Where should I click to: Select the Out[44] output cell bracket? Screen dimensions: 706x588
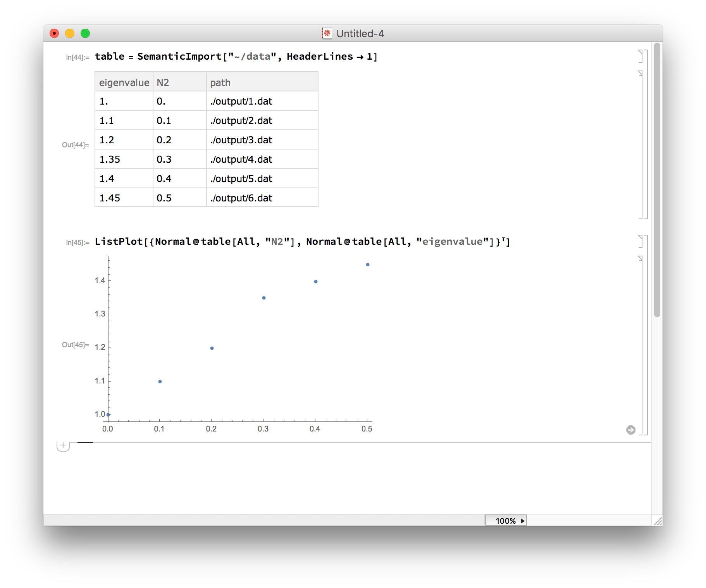click(641, 144)
